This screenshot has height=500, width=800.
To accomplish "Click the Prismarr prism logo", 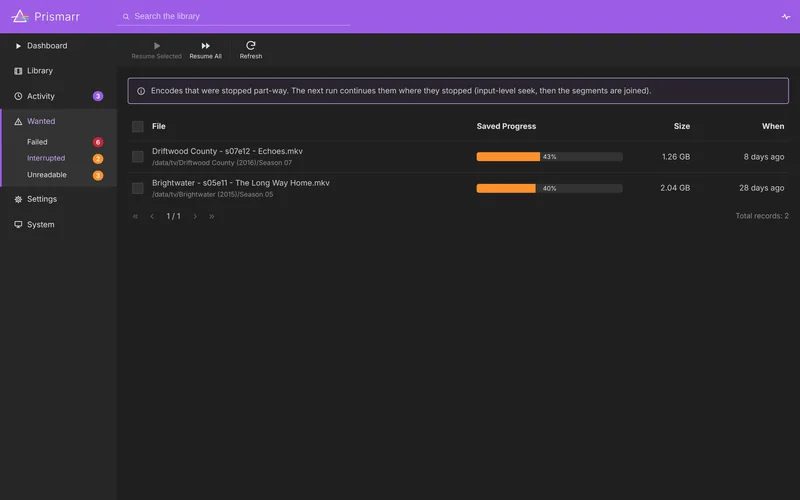I will (x=20, y=16).
